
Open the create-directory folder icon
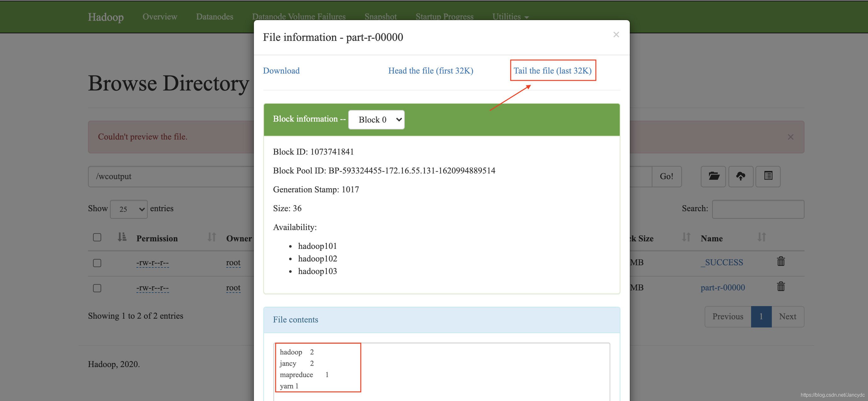tap(713, 176)
